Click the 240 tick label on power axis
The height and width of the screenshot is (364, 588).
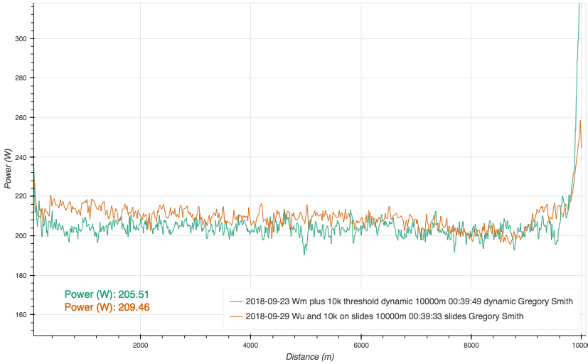21,157
